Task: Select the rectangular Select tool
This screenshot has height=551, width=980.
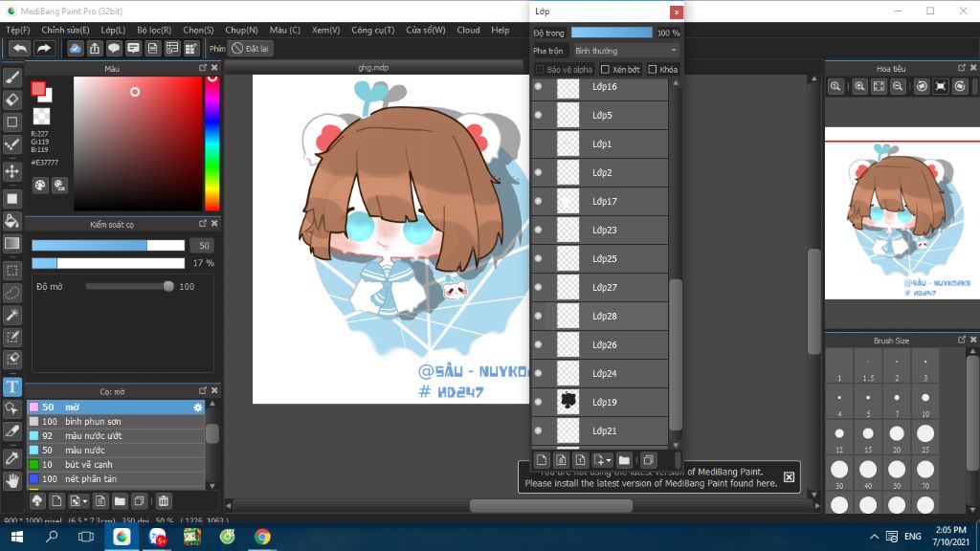Action: coord(11,271)
